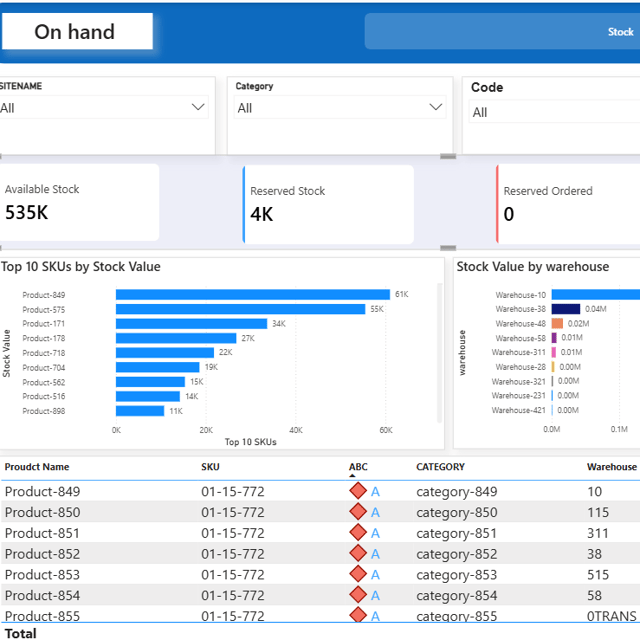Click category-853 cell
This screenshot has width=640, height=640.
point(457,575)
